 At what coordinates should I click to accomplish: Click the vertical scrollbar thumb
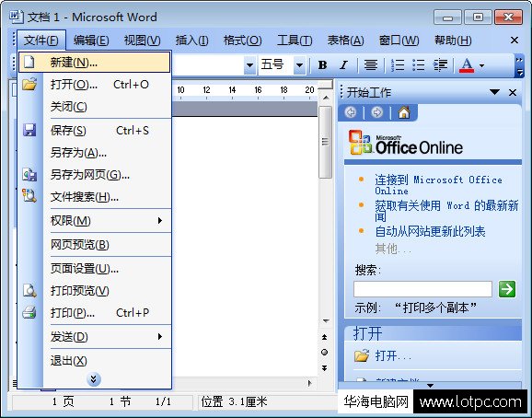[325, 142]
